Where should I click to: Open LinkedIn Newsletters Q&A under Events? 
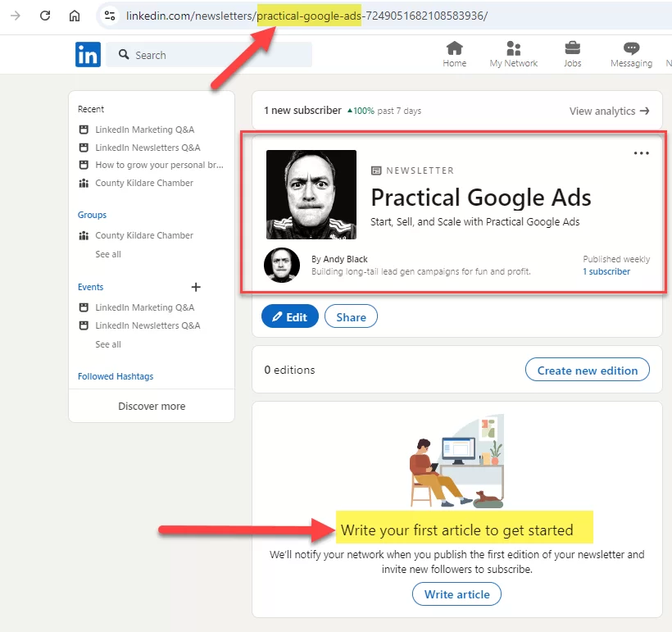click(x=148, y=325)
